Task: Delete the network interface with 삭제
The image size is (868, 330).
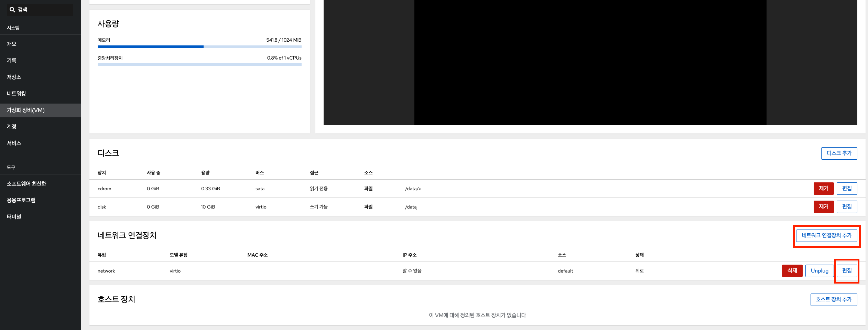Action: click(792, 271)
